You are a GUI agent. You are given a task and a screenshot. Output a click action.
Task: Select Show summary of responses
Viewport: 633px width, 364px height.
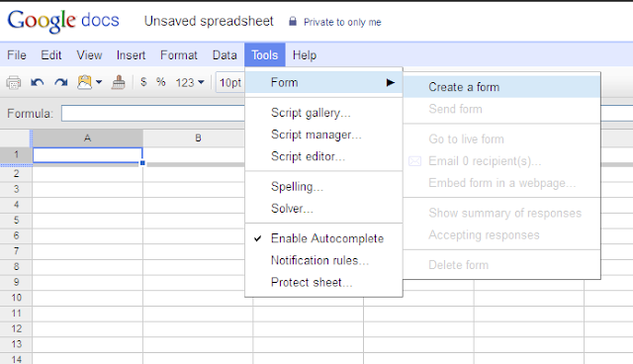pos(501,213)
